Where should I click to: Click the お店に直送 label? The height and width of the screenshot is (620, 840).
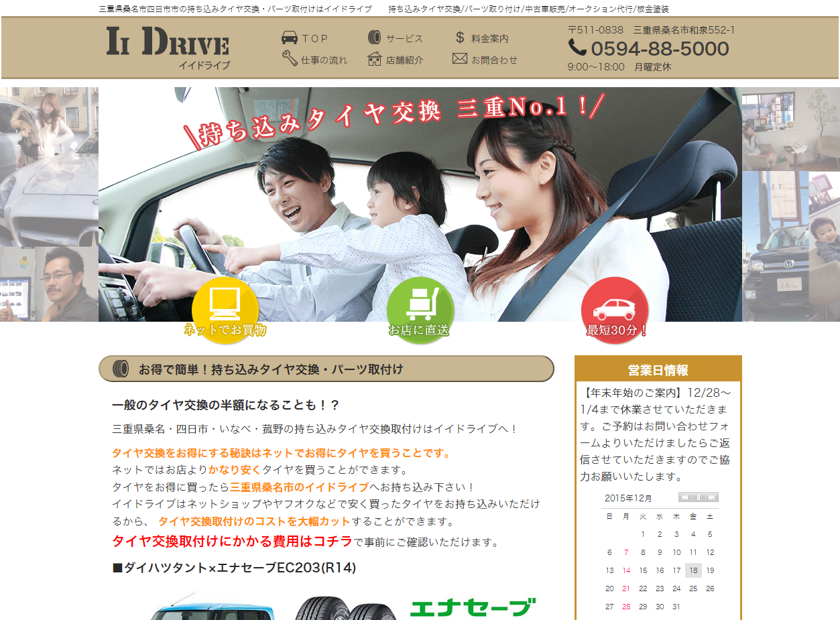[x=419, y=330]
